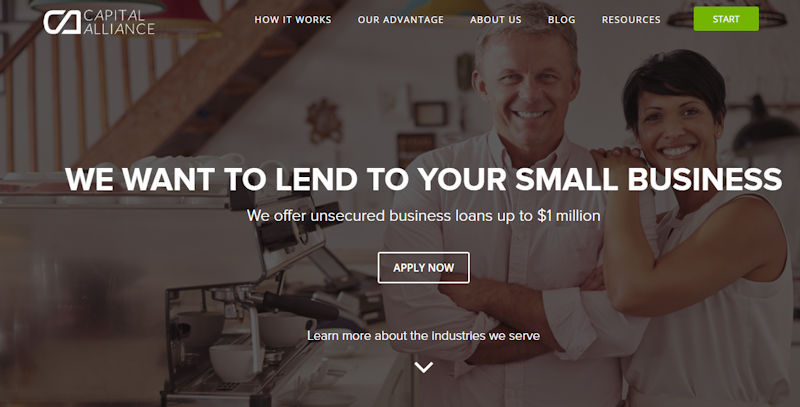
Task: Click the unsecured business loans subheading
Action: [x=423, y=216]
